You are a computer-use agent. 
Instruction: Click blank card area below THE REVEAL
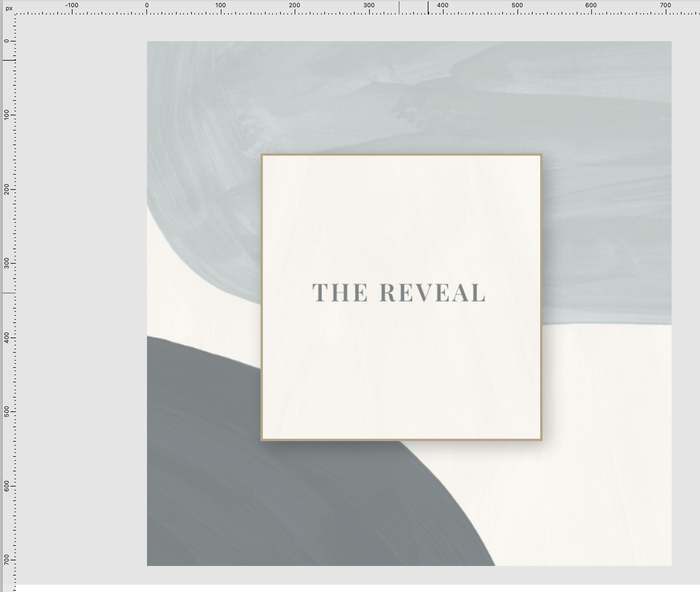tap(401, 369)
